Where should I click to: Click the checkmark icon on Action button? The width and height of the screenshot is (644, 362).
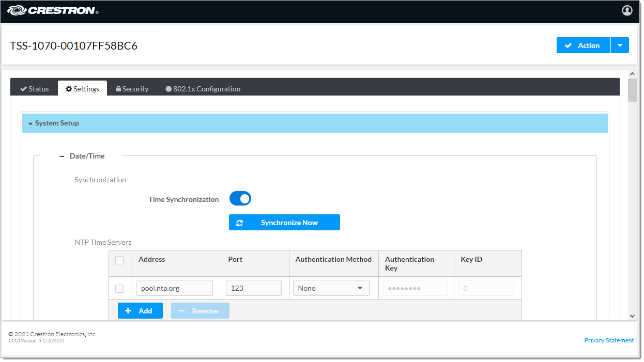[x=569, y=45]
